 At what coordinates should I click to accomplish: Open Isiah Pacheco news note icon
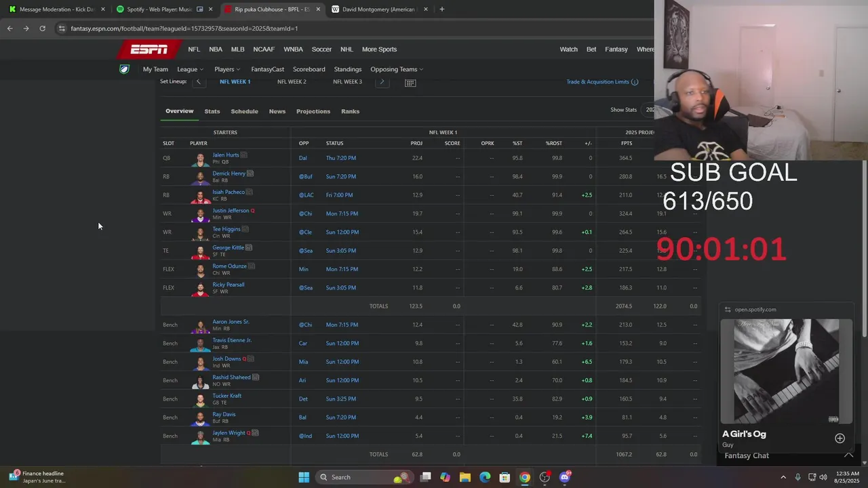click(x=250, y=192)
